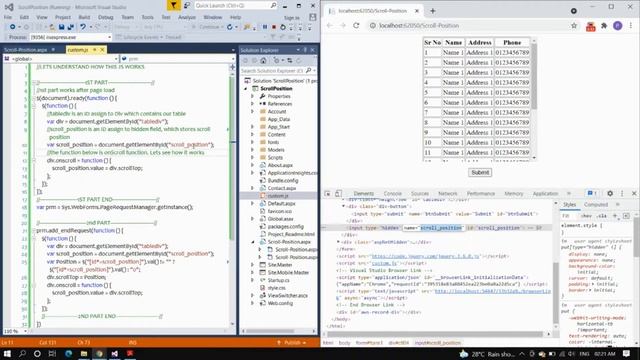Image resolution: width=640 pixels, height=360 pixels.
Task: Open the Tools menu in Visual Studio
Action: [147, 17]
